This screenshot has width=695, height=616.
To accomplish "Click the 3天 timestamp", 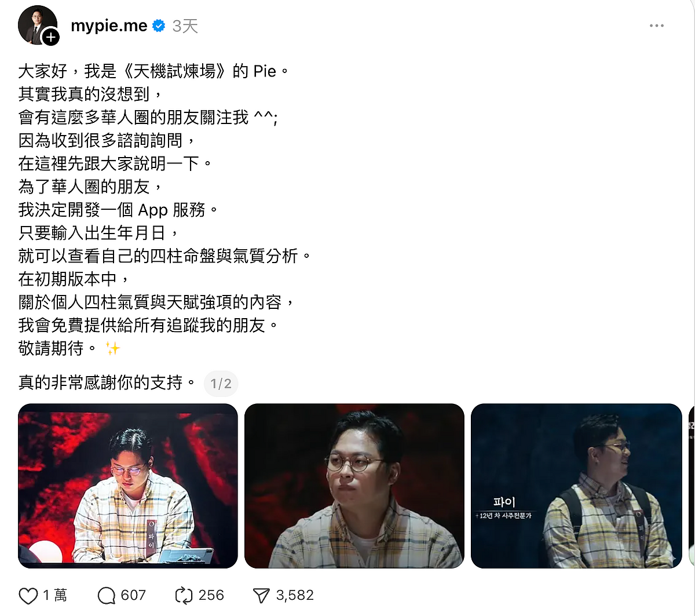I will tap(185, 26).
